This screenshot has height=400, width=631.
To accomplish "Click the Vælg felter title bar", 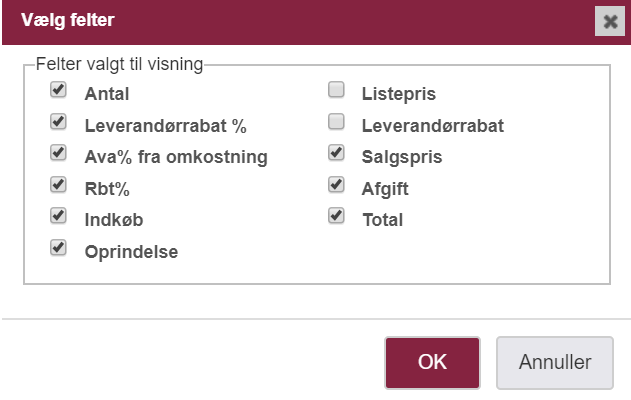I will 299,21.
